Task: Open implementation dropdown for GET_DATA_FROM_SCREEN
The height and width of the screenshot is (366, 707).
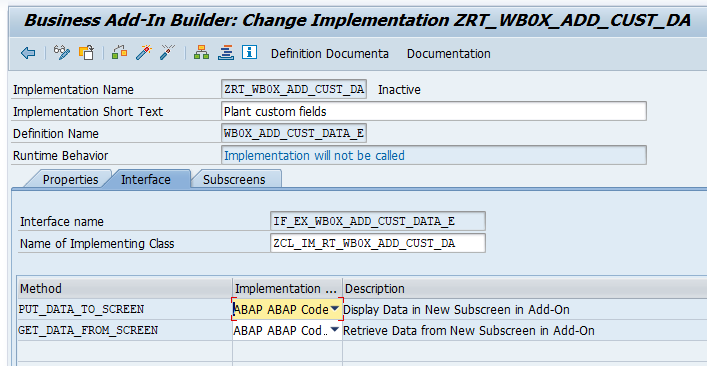Action: click(335, 330)
